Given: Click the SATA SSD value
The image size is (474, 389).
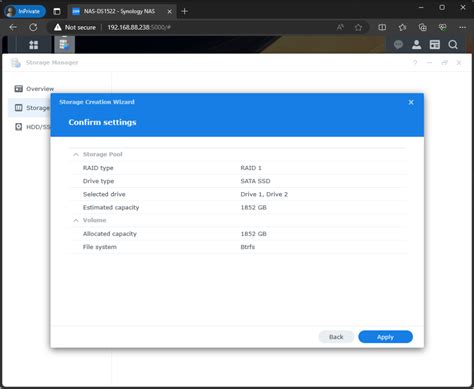Looking at the screenshot, I should click(x=255, y=181).
